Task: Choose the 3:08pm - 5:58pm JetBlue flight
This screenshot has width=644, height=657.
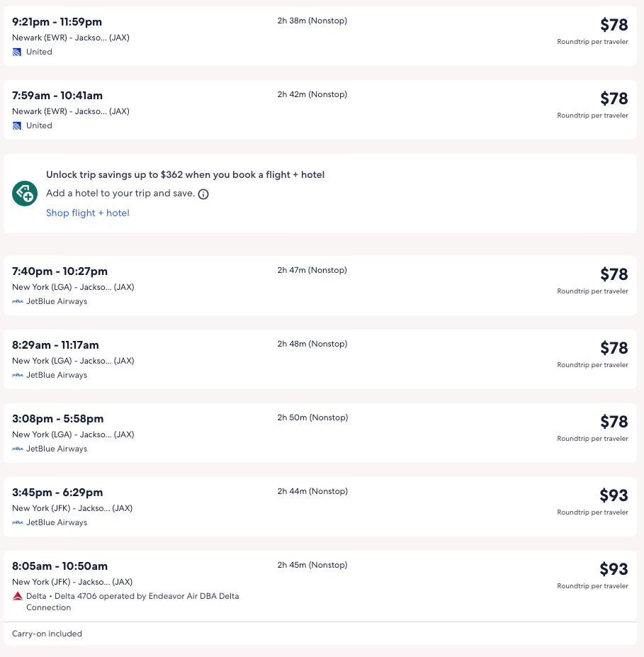Action: tap(57, 419)
